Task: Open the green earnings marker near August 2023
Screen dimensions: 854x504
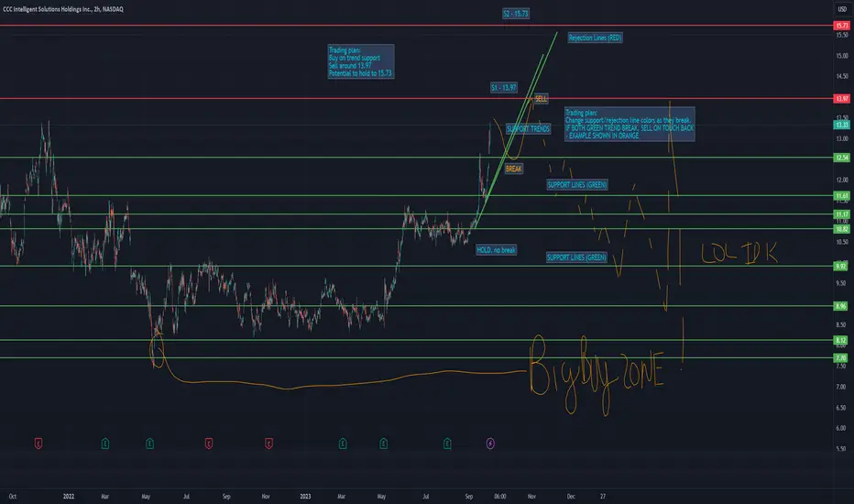Action: (x=447, y=444)
